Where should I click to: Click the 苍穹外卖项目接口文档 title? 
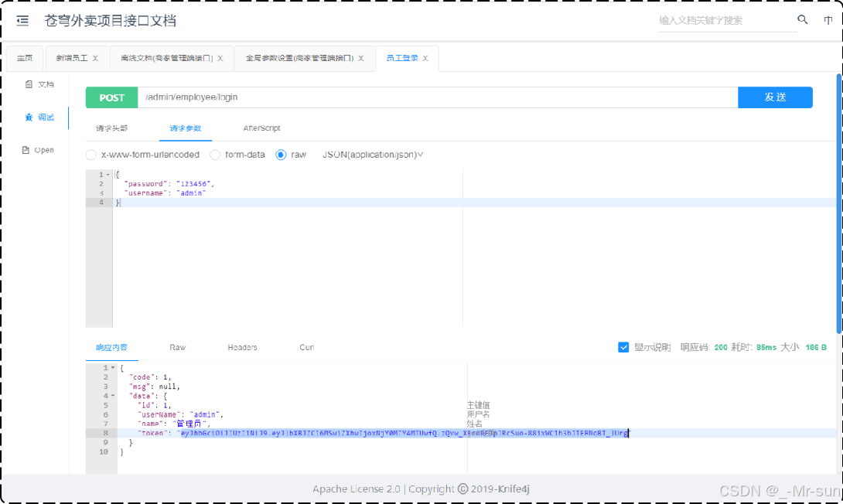[x=111, y=21]
